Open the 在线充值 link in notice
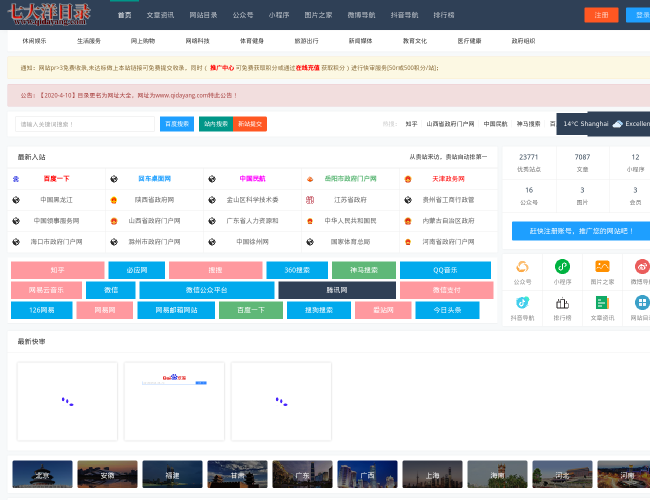Image resolution: width=650 pixels, height=500 pixels. click(308, 68)
